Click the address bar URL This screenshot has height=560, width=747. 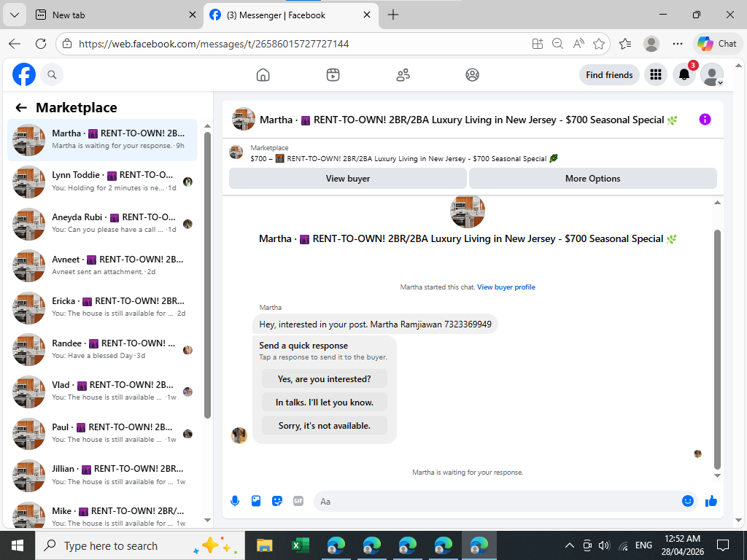click(x=214, y=44)
